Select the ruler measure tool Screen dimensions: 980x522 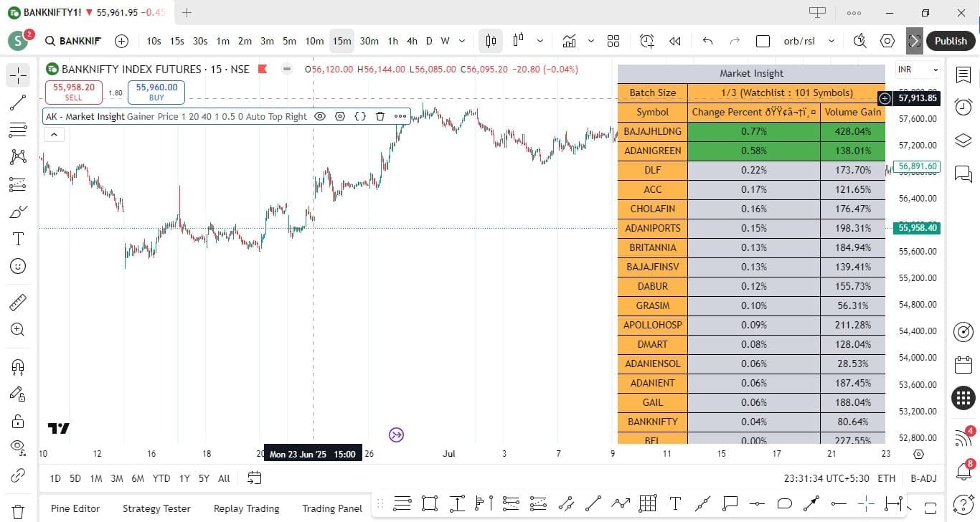[18, 302]
